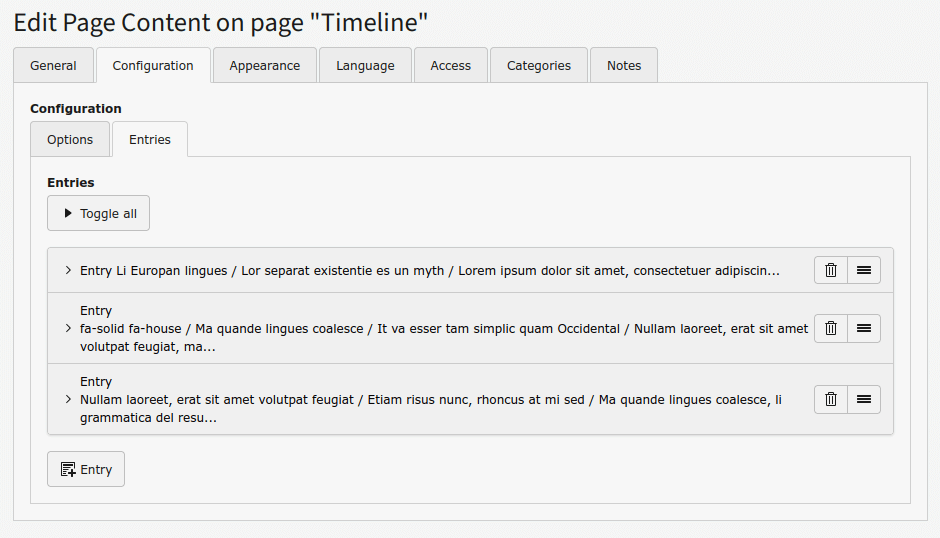Open the Access tab

450,66
